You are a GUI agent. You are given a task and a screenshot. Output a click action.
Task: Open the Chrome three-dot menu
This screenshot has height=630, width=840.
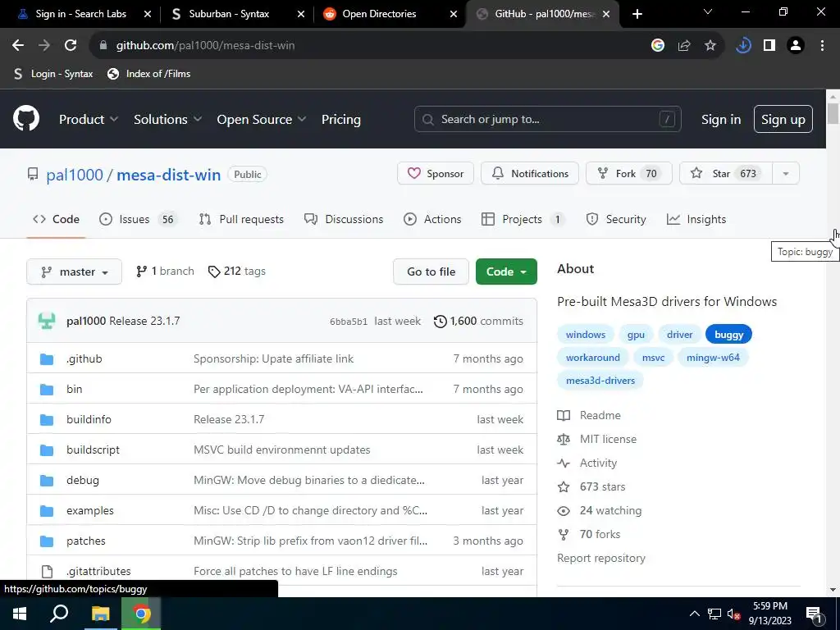[x=822, y=46]
